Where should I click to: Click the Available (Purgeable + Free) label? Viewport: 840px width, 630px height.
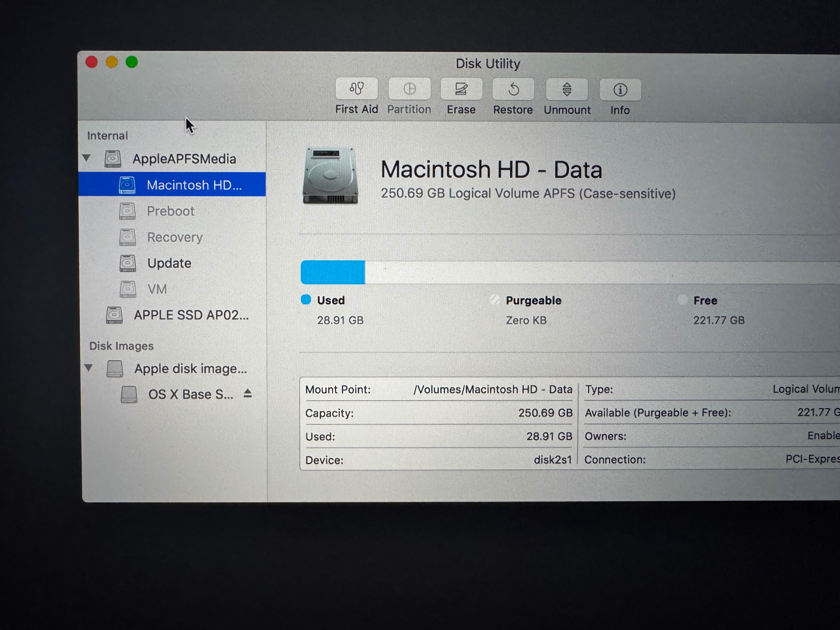click(x=658, y=413)
